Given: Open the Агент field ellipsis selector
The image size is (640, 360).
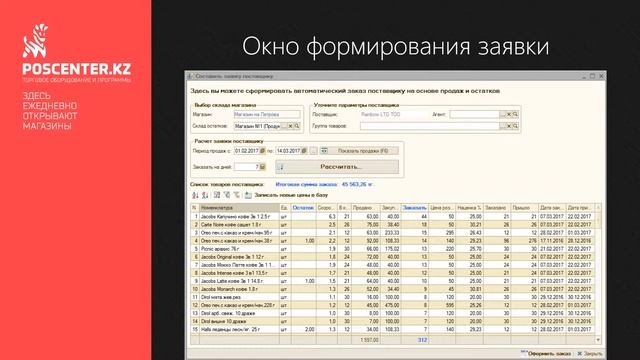Looking at the screenshot, I should pyautogui.click(x=503, y=115).
